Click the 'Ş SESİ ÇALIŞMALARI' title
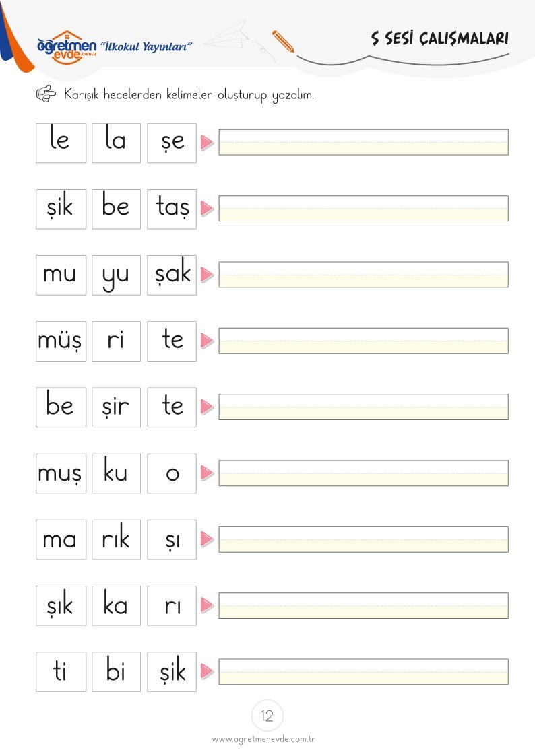535x756 pixels. (x=439, y=38)
